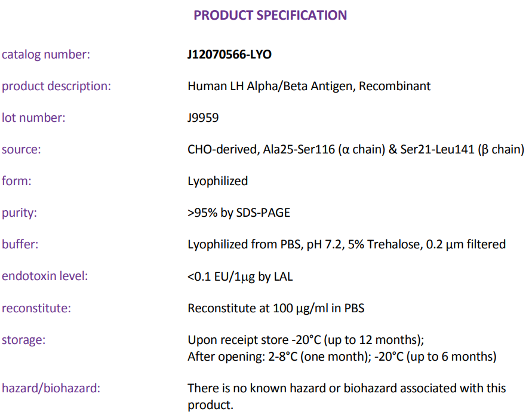Click the catalog number label
This screenshot has height=418, width=532.
pos(46,54)
